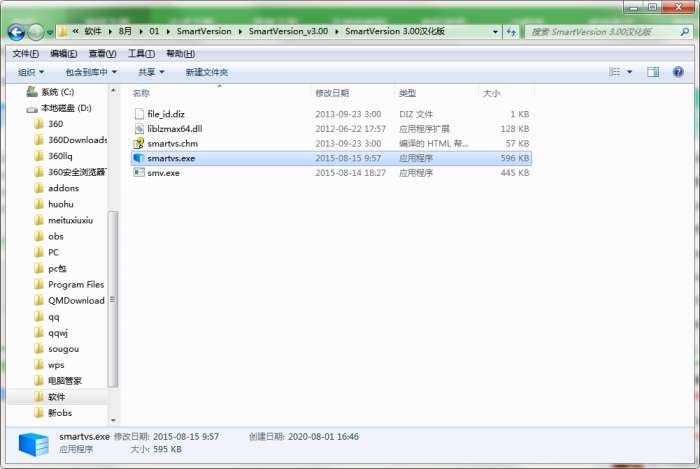
Task: Open the 软件 folder in sidebar
Action: [x=57, y=397]
